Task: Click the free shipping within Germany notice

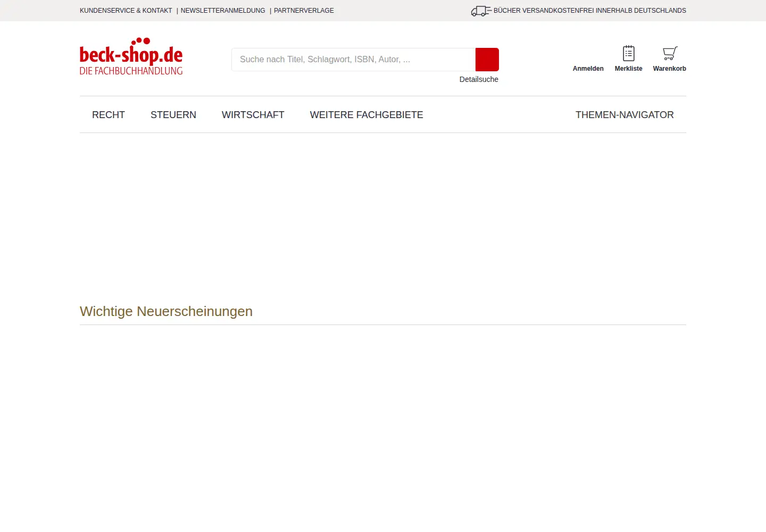Action: pos(590,11)
